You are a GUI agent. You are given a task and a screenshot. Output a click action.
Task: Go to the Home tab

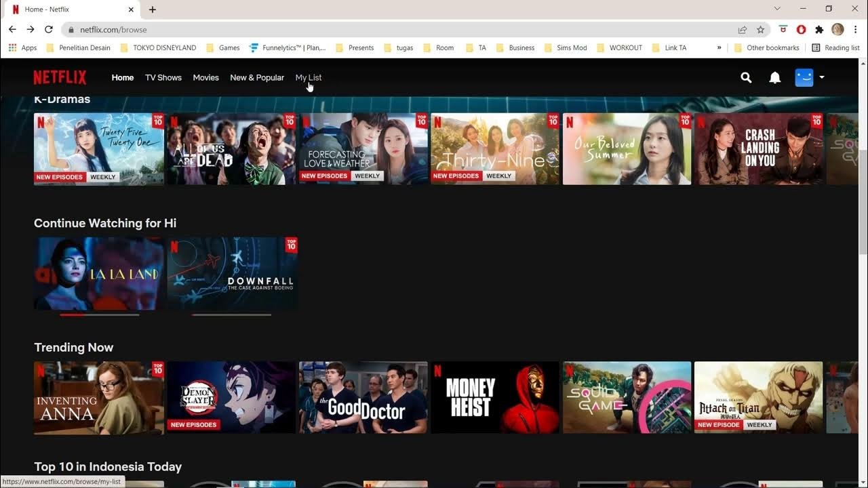[123, 78]
